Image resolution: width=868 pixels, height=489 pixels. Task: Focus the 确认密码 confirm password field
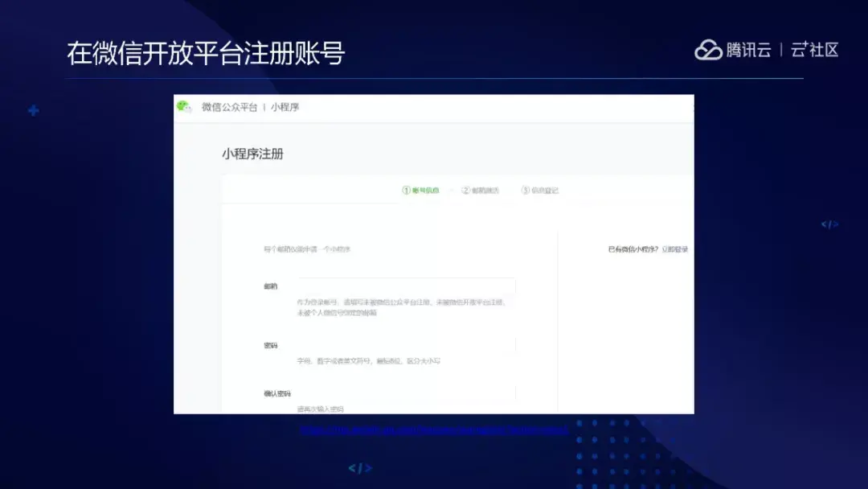tap(407, 393)
